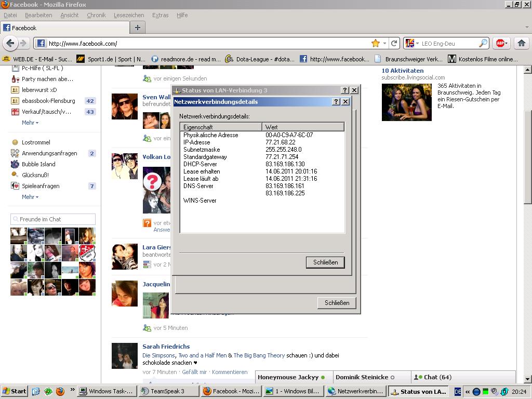This screenshot has height=399, width=532.
Task: Click in the Freunde im Chat search field
Action: pyautogui.click(x=53, y=219)
